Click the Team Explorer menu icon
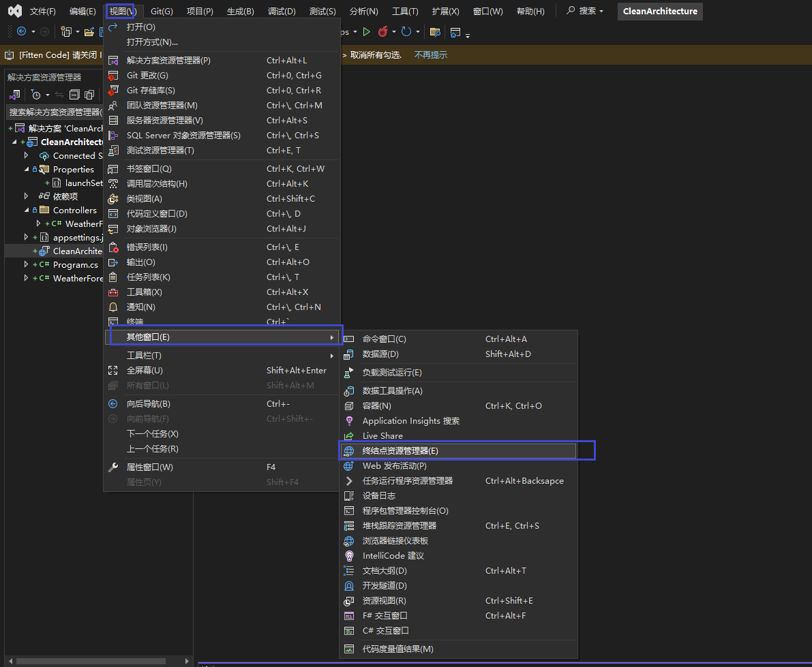This screenshot has width=812, height=667. 113,106
